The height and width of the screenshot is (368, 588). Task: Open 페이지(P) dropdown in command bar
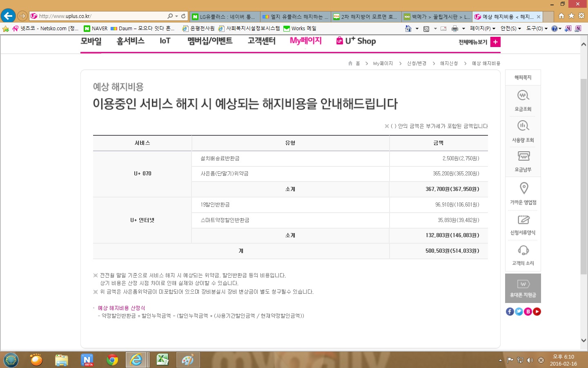(x=482, y=29)
